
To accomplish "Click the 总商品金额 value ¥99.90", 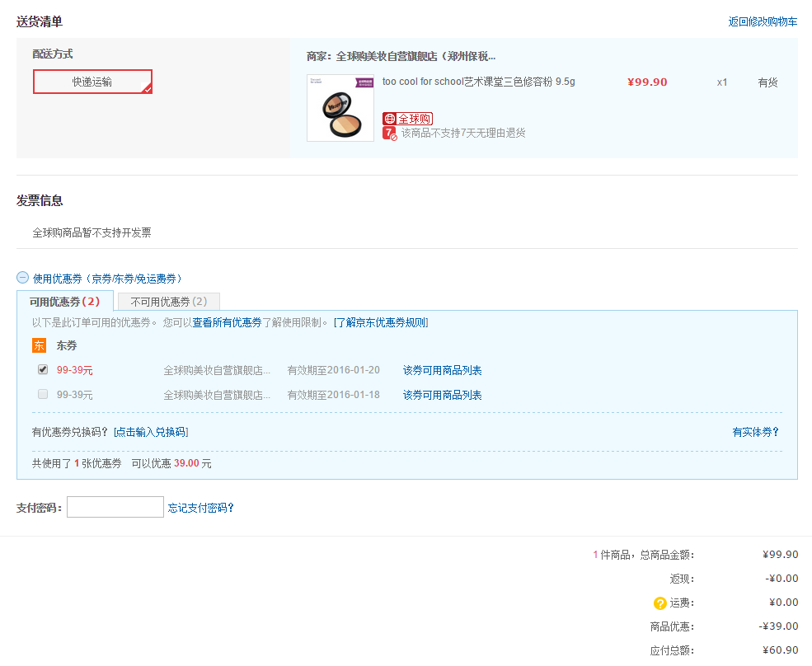I will click(x=781, y=555).
